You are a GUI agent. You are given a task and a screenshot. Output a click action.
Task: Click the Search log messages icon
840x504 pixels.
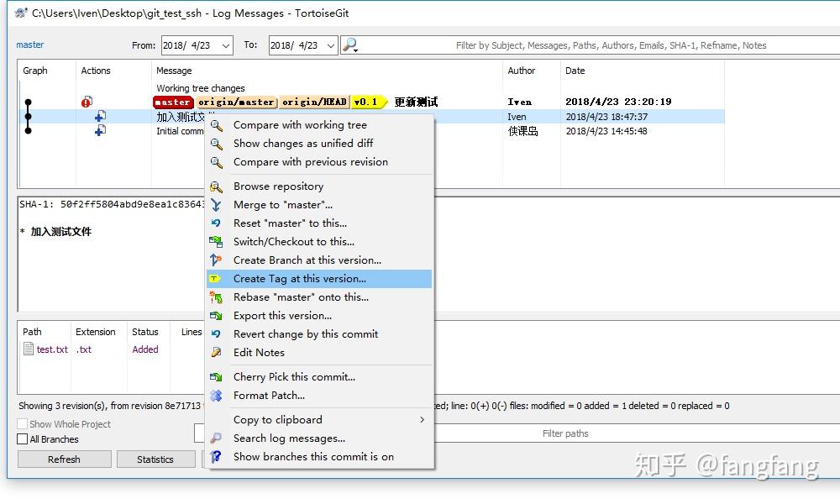(x=216, y=438)
